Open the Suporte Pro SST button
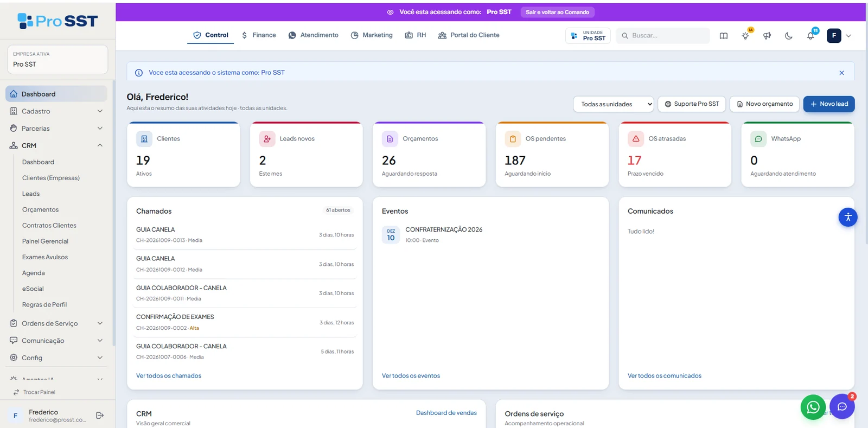 [x=692, y=104]
